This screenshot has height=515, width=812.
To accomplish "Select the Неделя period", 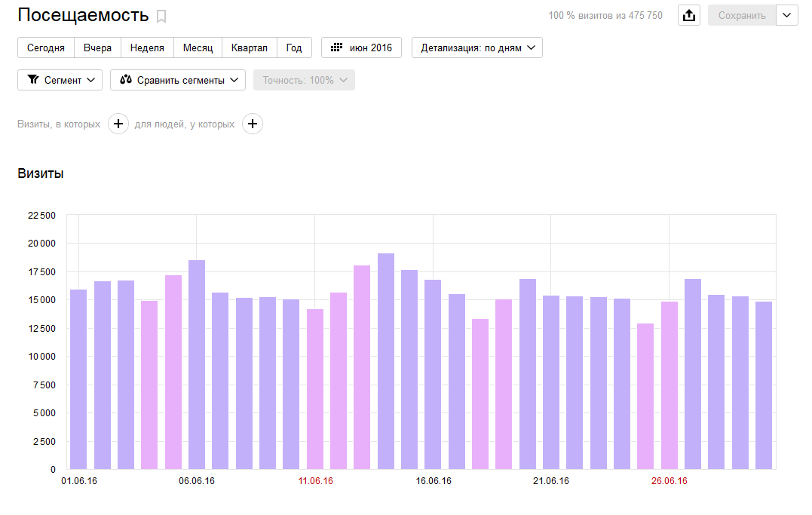I will point(147,48).
